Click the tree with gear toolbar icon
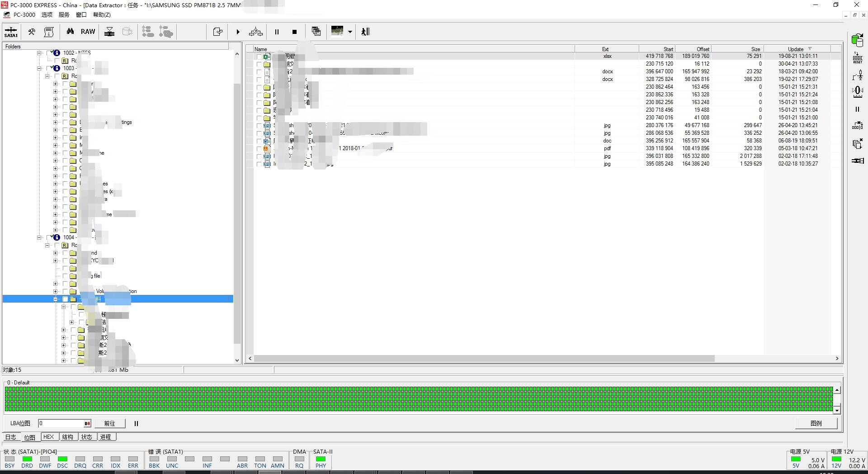 tap(166, 32)
